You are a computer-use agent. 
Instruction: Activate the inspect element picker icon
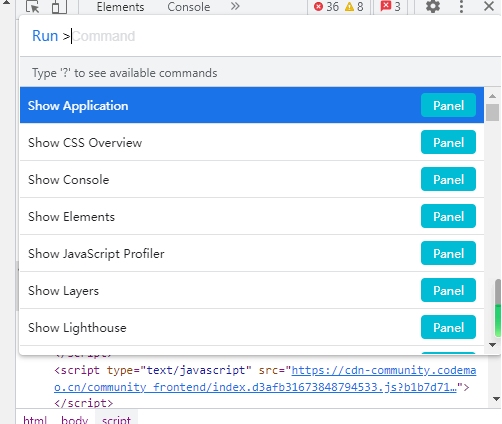tap(33, 7)
